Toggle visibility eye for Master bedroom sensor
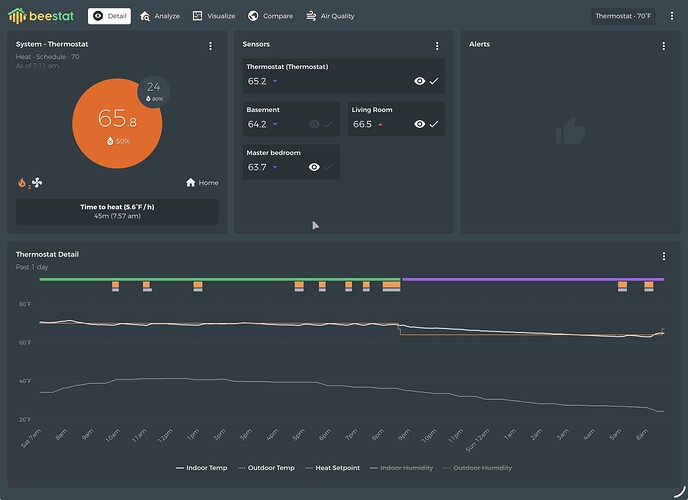 (315, 167)
